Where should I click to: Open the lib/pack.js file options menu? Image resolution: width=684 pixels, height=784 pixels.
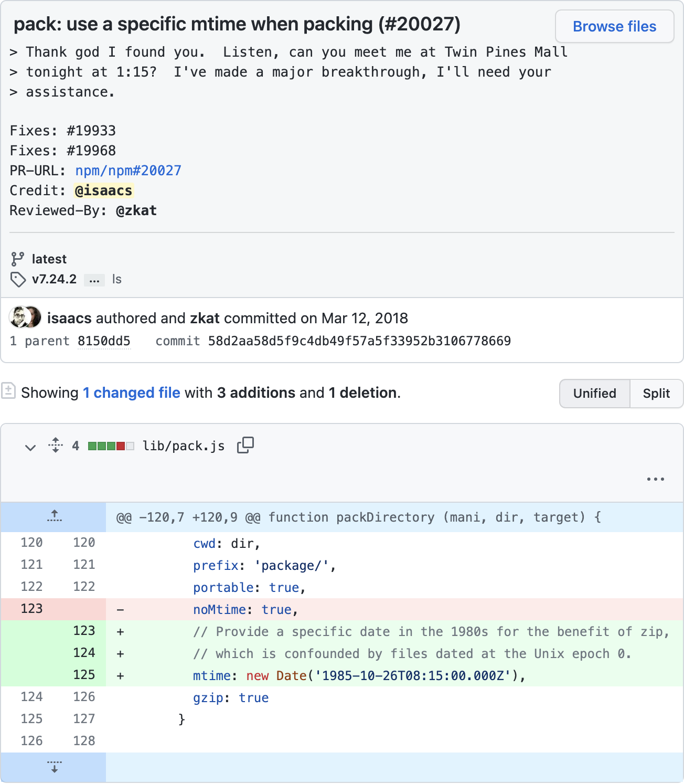pos(655,479)
